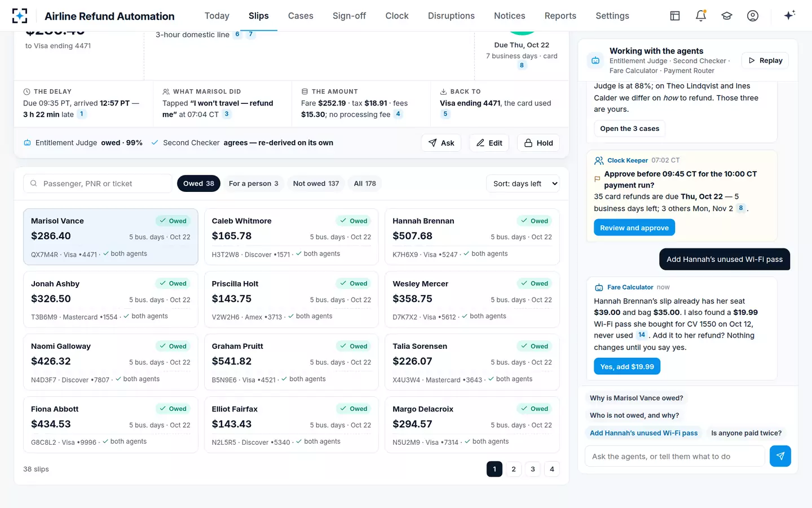This screenshot has width=812, height=508.
Task: Choose suggestion Why is Marisol Vance owed?
Action: pos(637,398)
